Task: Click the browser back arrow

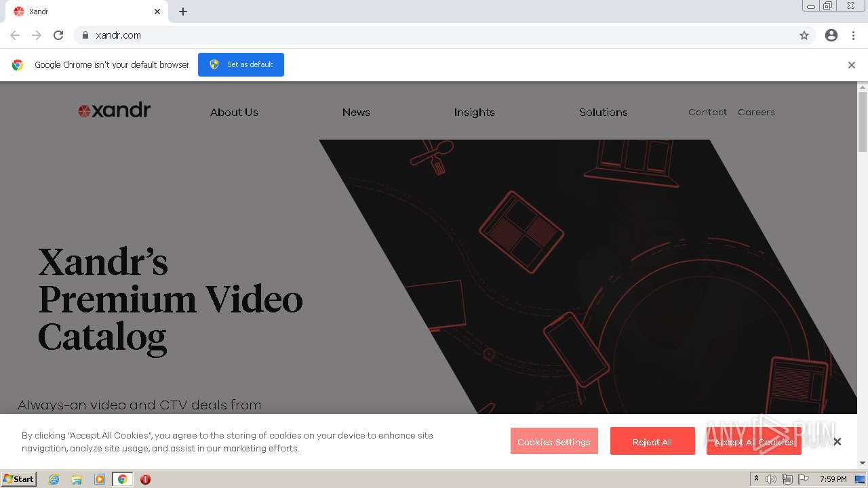Action: point(15,35)
